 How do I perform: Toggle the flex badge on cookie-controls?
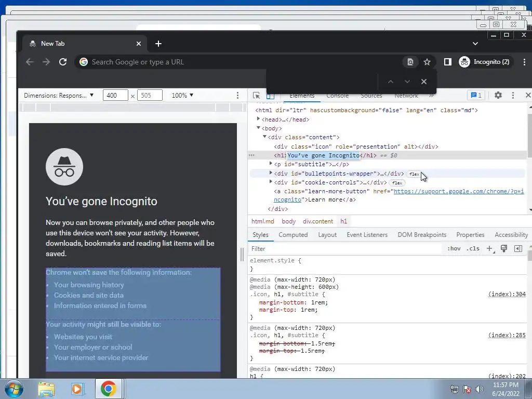click(397, 183)
